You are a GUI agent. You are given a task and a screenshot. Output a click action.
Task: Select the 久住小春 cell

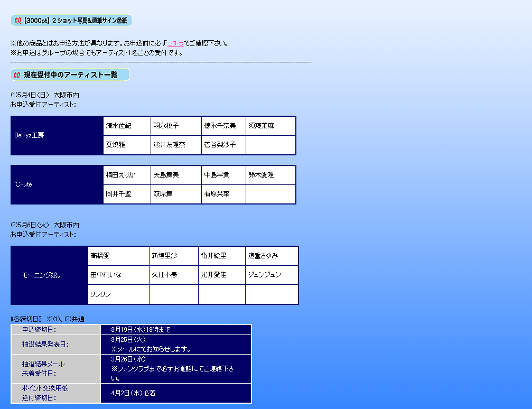click(x=174, y=275)
